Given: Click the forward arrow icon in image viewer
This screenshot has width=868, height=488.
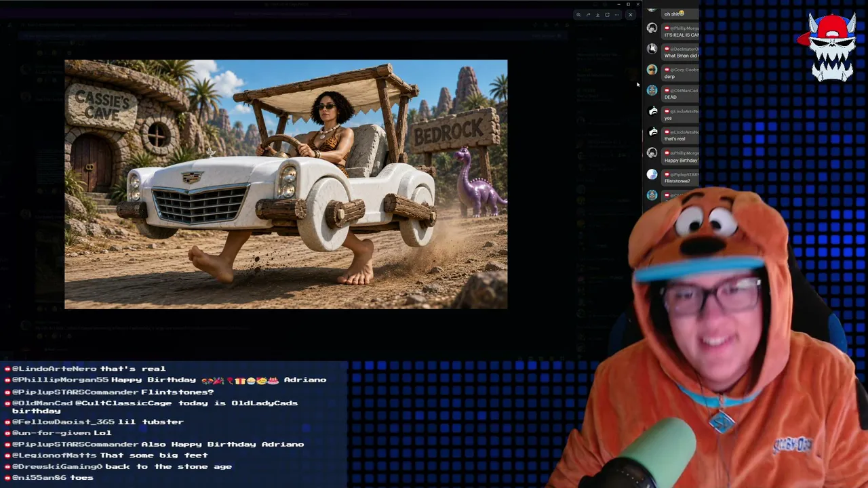Looking at the screenshot, I should point(588,15).
